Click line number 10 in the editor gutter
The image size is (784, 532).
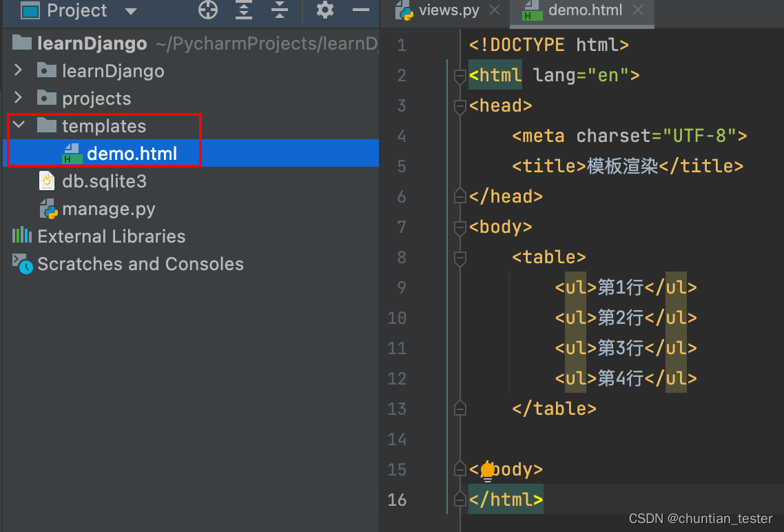pos(397,318)
